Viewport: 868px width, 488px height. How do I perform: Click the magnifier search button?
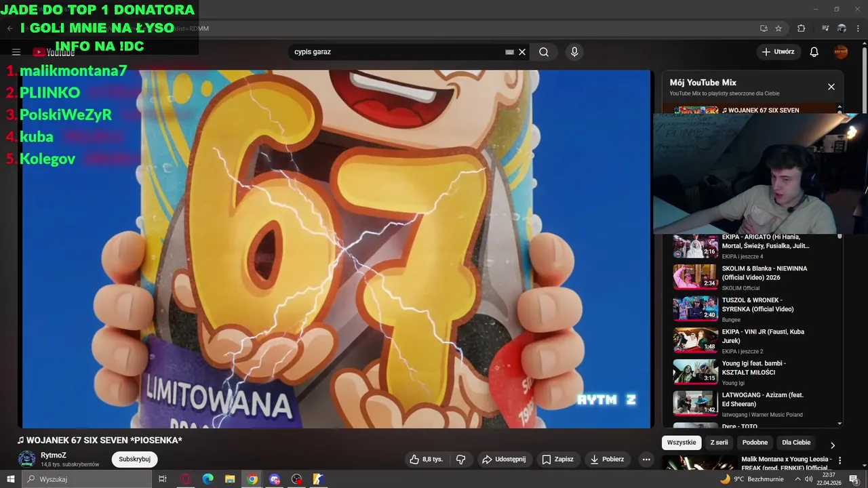click(544, 52)
